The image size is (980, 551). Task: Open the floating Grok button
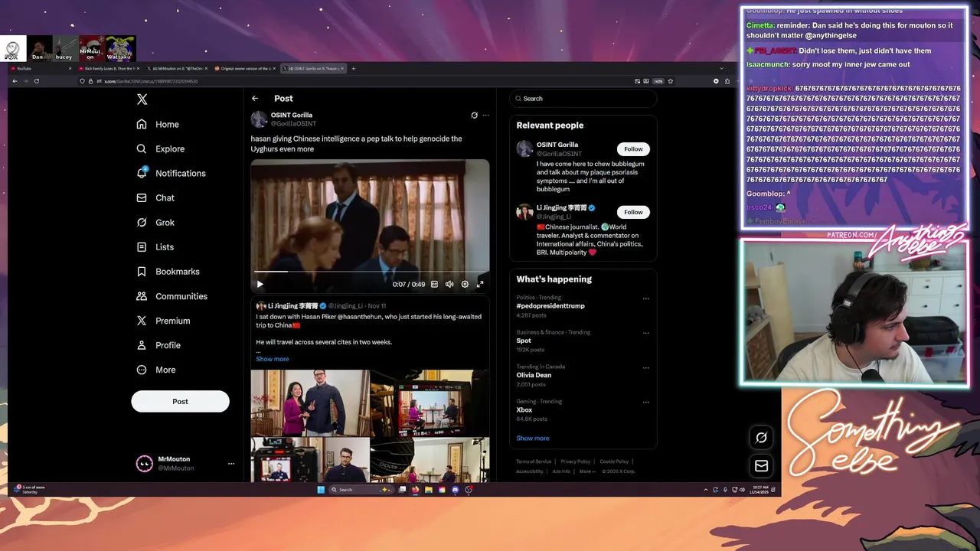click(x=761, y=438)
